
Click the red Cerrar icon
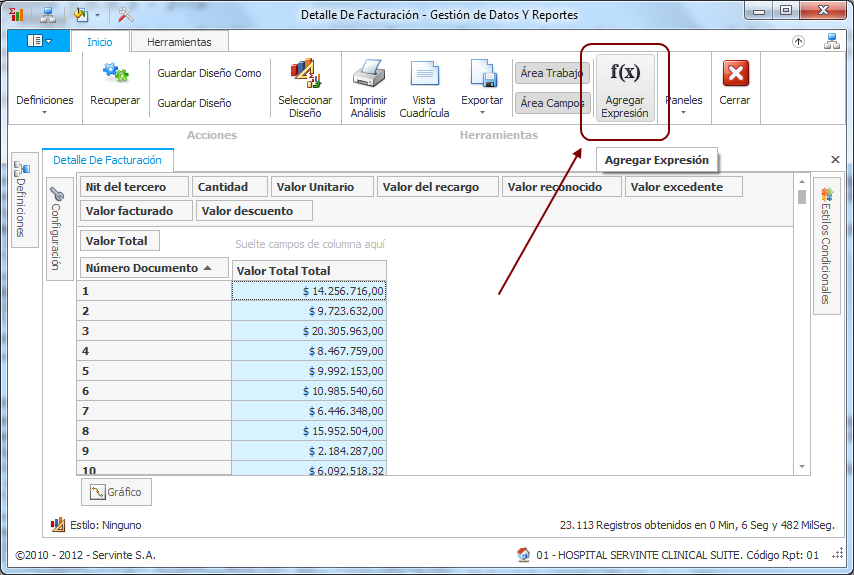[x=735, y=74]
